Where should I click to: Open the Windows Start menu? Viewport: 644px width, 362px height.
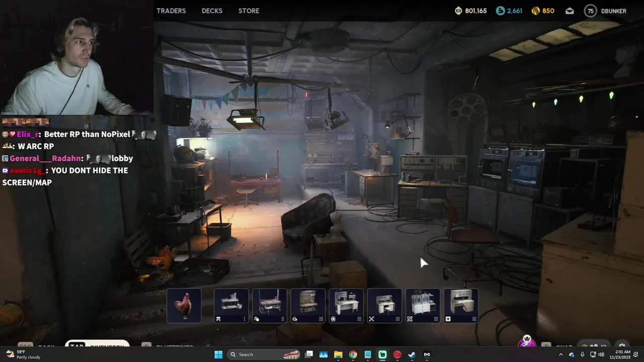[x=218, y=354]
